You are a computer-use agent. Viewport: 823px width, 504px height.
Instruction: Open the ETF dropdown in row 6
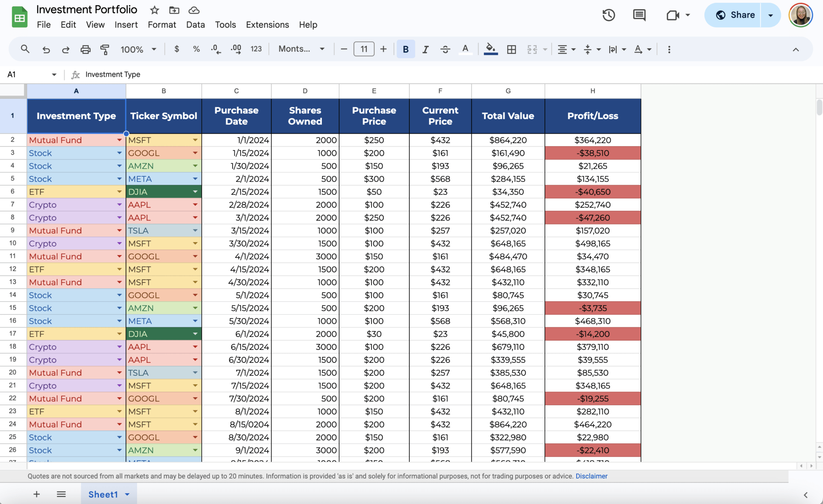click(x=119, y=192)
